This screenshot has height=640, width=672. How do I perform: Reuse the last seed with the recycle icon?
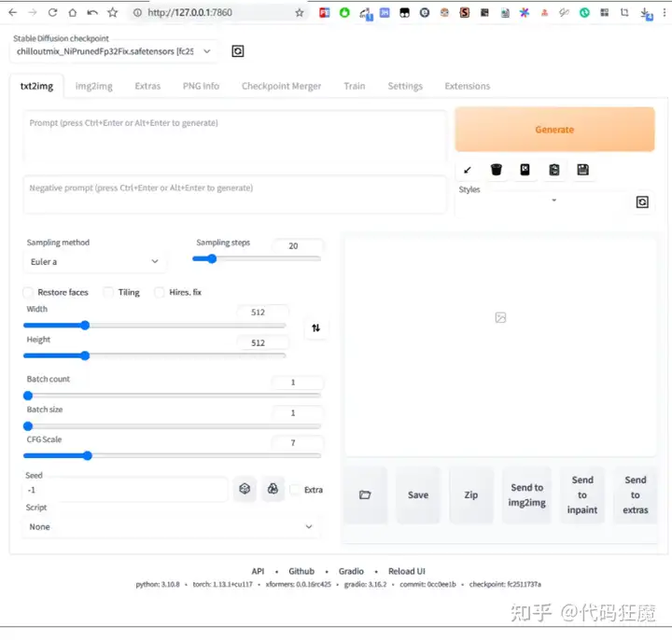(x=273, y=489)
